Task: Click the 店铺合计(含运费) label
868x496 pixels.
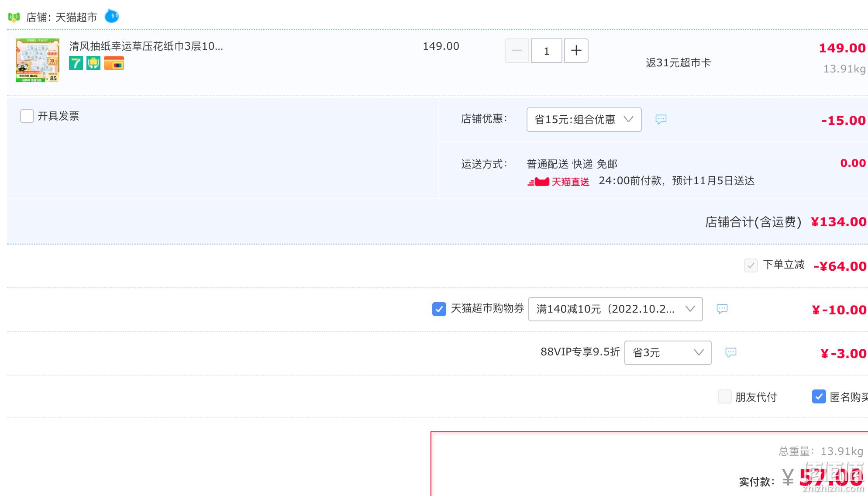Action: (x=753, y=222)
